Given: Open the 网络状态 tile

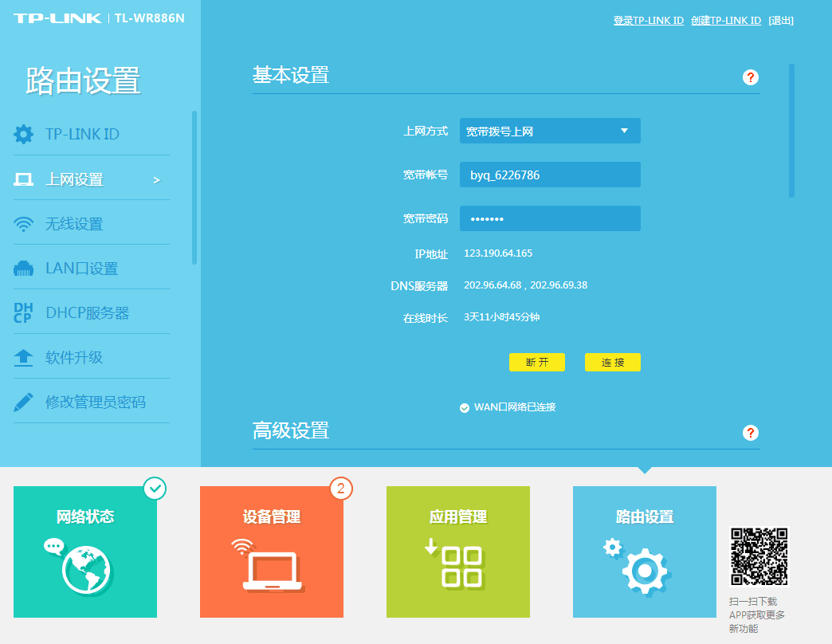Looking at the screenshot, I should (x=85, y=552).
